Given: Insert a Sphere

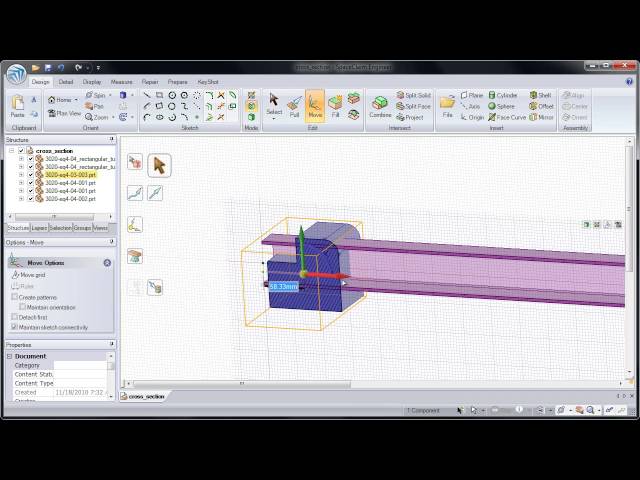Looking at the screenshot, I should click(x=502, y=106).
